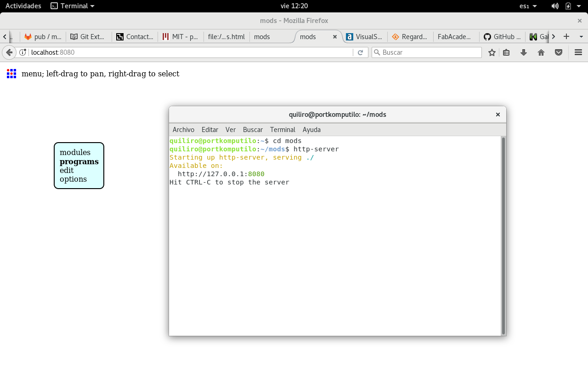The image size is (588, 368).
Task: Bookmark this page with the star icon
Action: [492, 52]
